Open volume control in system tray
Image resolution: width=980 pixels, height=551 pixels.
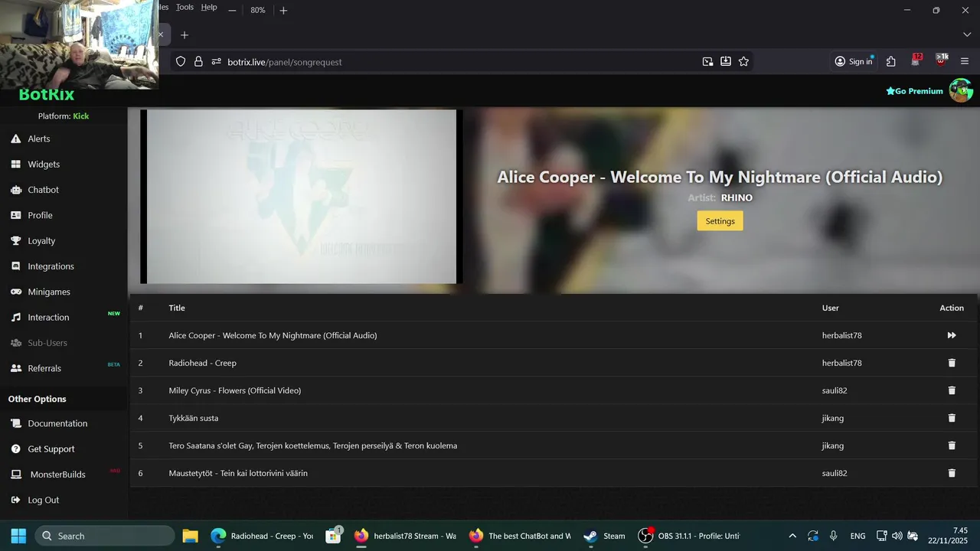coord(897,536)
